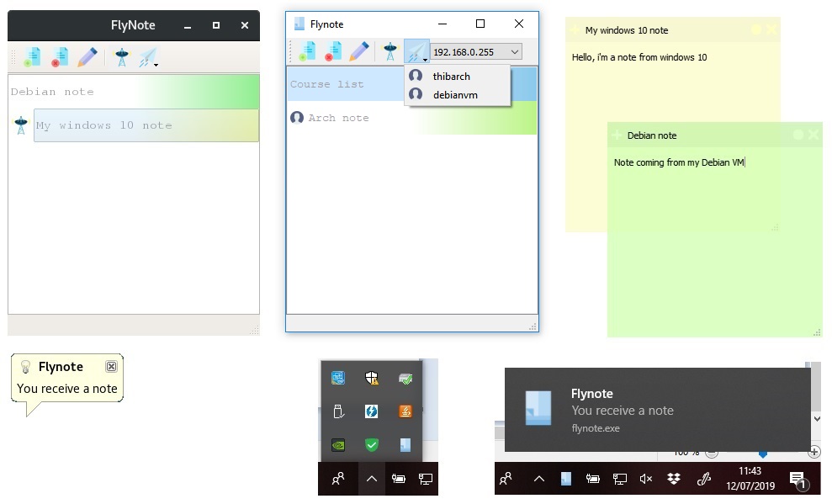Click plus icon on 'My windows 10 note' sticky
Image resolution: width=832 pixels, height=504 pixels.
point(575,29)
